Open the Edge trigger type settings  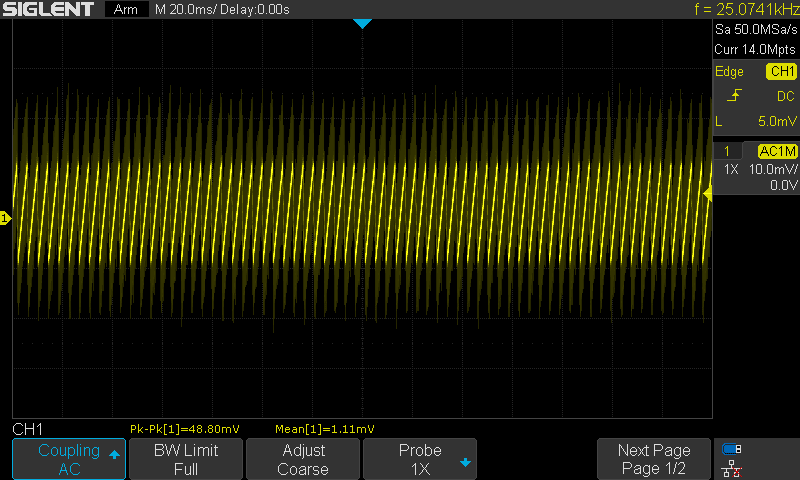[729, 72]
